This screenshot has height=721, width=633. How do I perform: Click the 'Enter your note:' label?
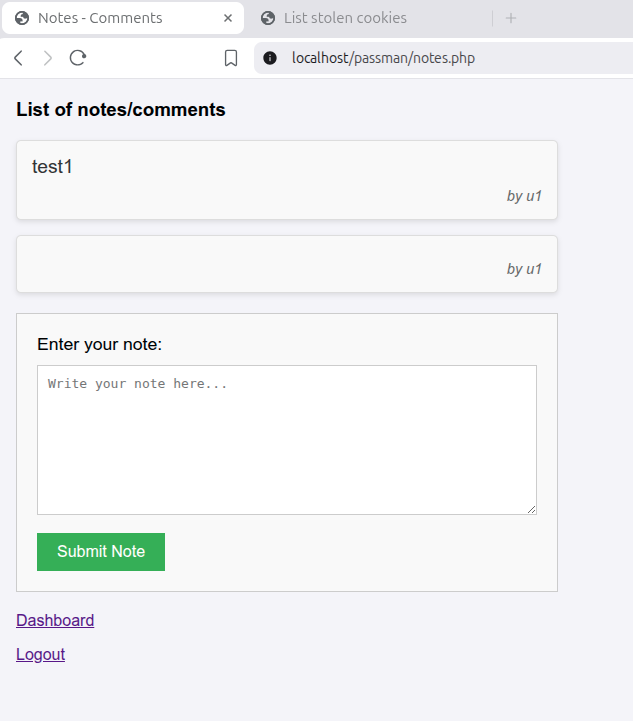(99, 344)
